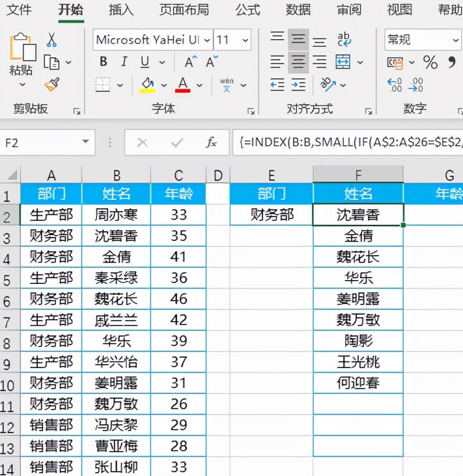This screenshot has width=463, height=476.
Task: Click Merge and Center icon
Action: coord(343,62)
